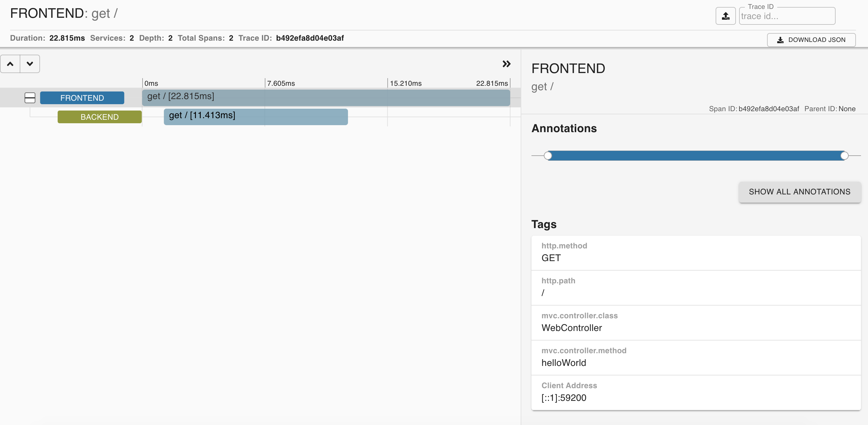Collapse the FRONTEND span tree
Image resolution: width=868 pixels, height=425 pixels.
pos(30,98)
